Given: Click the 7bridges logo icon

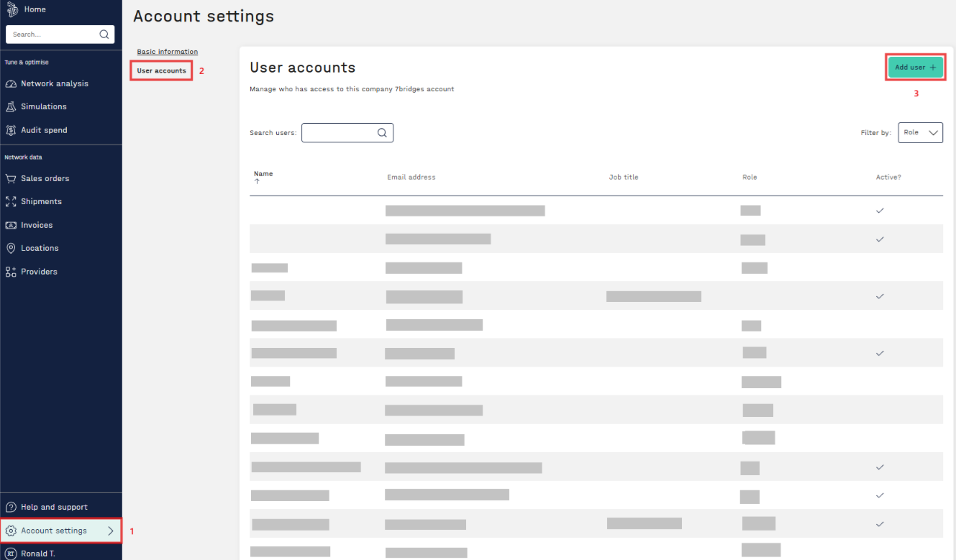Looking at the screenshot, I should [x=11, y=9].
